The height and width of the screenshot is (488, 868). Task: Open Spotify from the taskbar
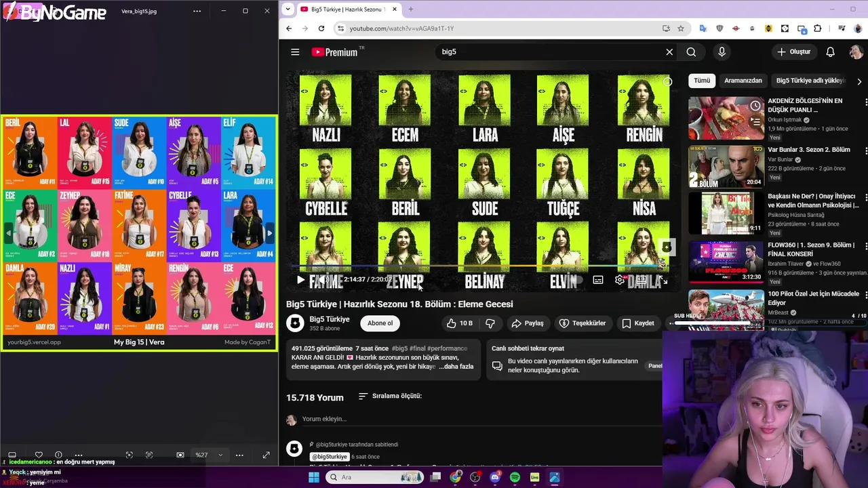tap(515, 477)
